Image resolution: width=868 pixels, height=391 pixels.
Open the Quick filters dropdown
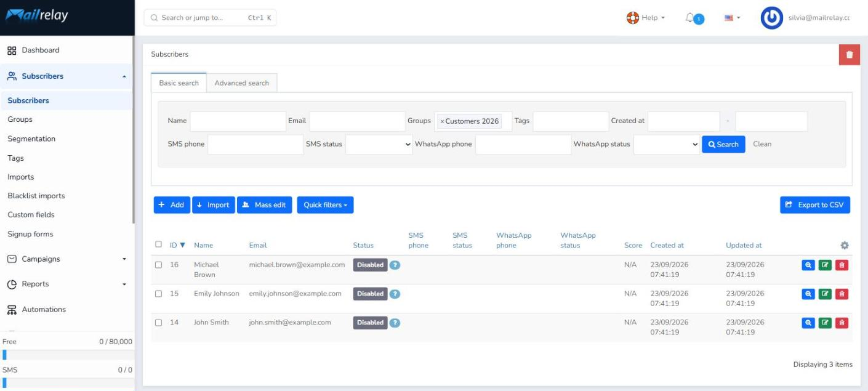pyautogui.click(x=325, y=205)
